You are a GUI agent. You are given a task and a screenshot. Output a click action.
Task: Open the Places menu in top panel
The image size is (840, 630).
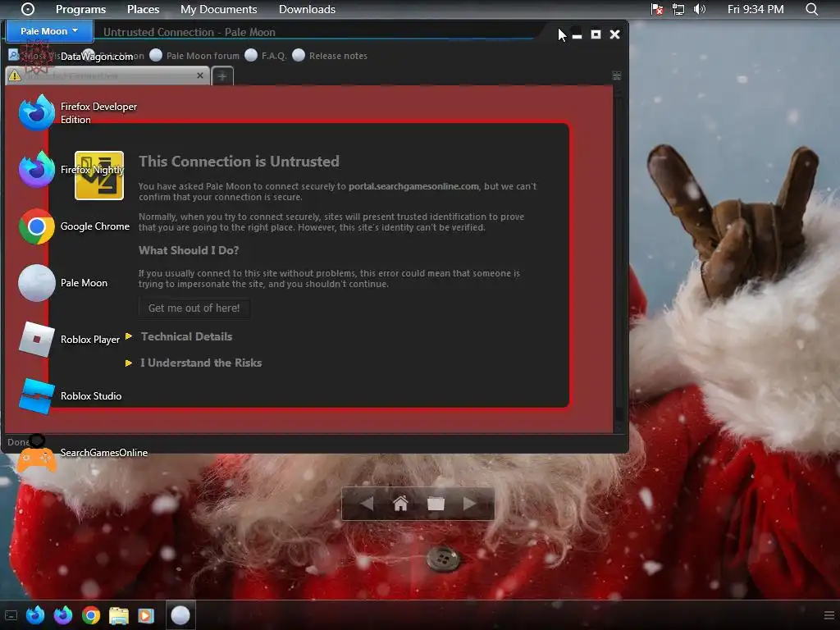[x=143, y=9]
